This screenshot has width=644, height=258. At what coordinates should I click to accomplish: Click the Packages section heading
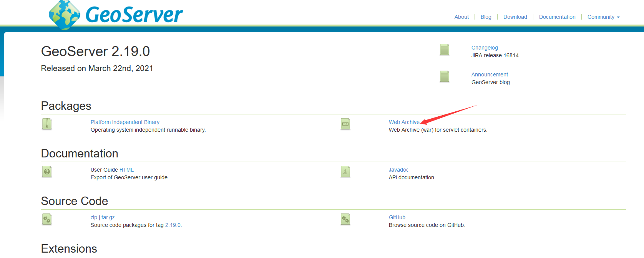[66, 106]
